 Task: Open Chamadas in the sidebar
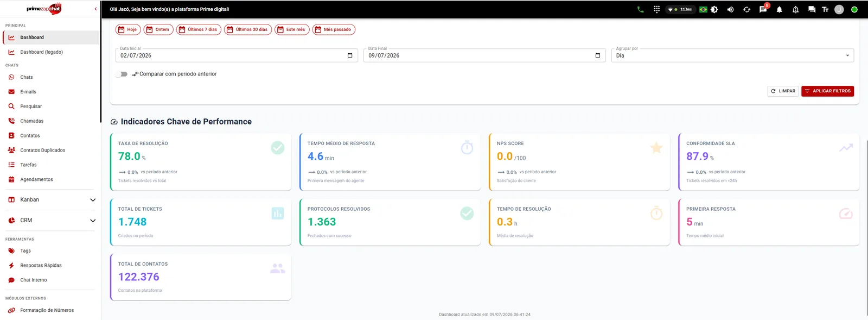(50, 121)
